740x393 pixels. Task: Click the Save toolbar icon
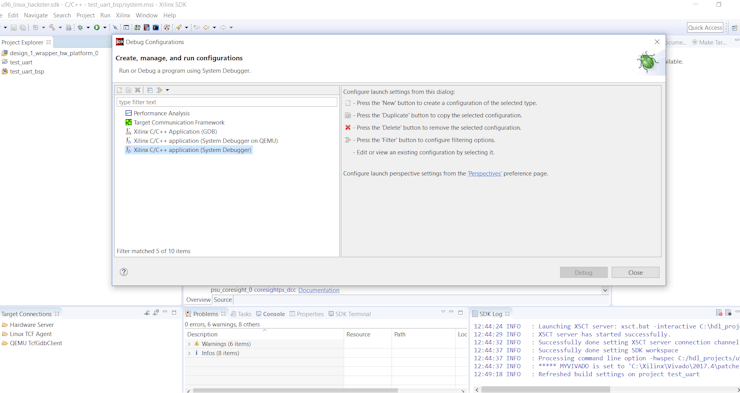(x=14, y=27)
